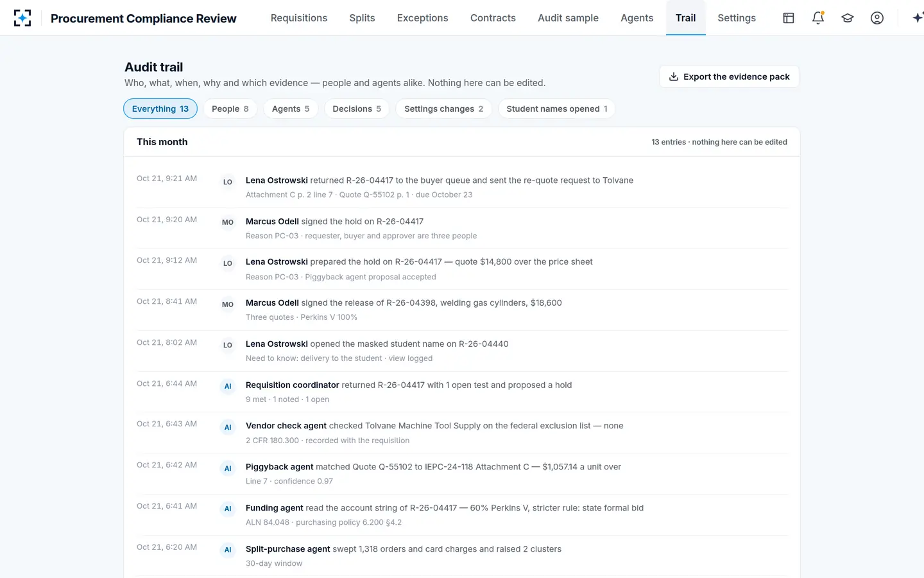Click the sparkle assistant icon

pos(918,18)
